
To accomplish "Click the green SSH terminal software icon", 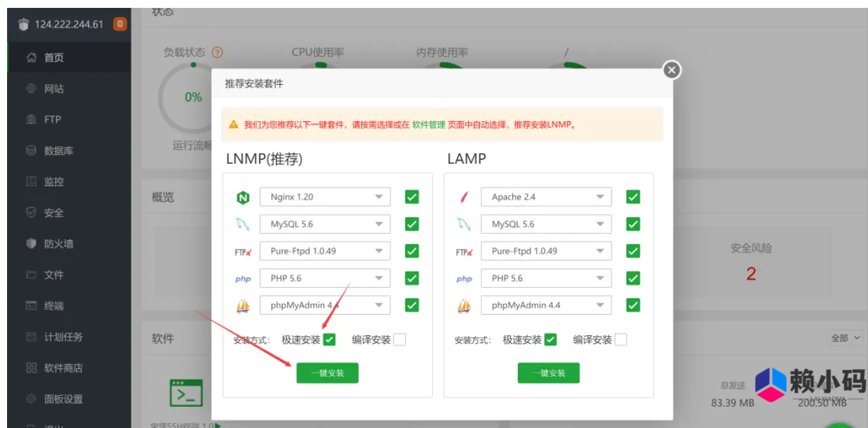I will tap(186, 393).
